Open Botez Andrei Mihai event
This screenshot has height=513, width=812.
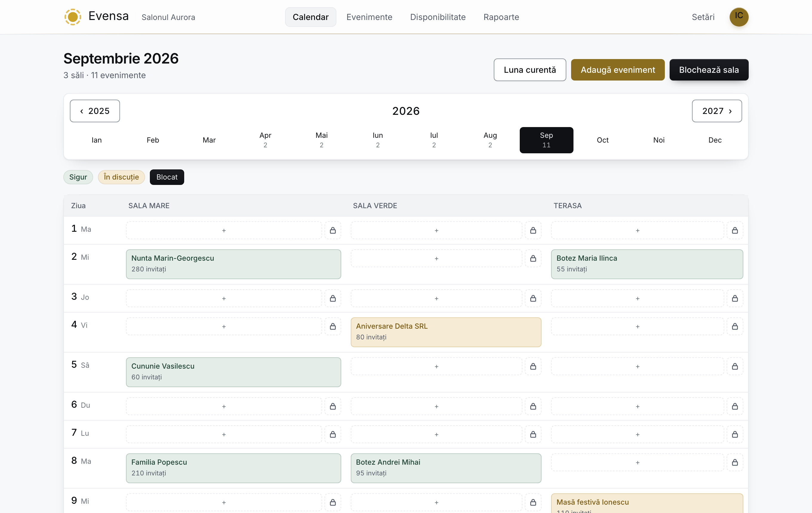coord(446,468)
